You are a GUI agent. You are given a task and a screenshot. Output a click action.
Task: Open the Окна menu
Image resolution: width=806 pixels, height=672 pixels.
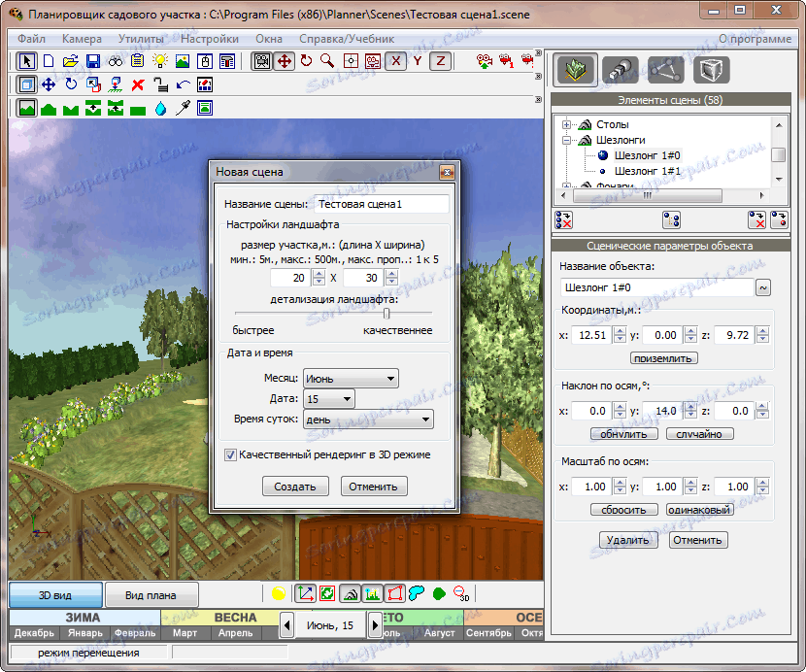[x=269, y=39]
